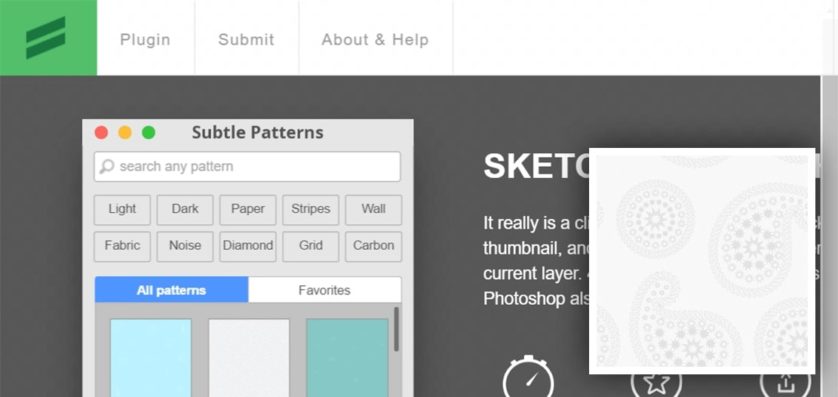Click the red close dot
Image resolution: width=838 pixels, height=397 pixels.
pos(102,133)
